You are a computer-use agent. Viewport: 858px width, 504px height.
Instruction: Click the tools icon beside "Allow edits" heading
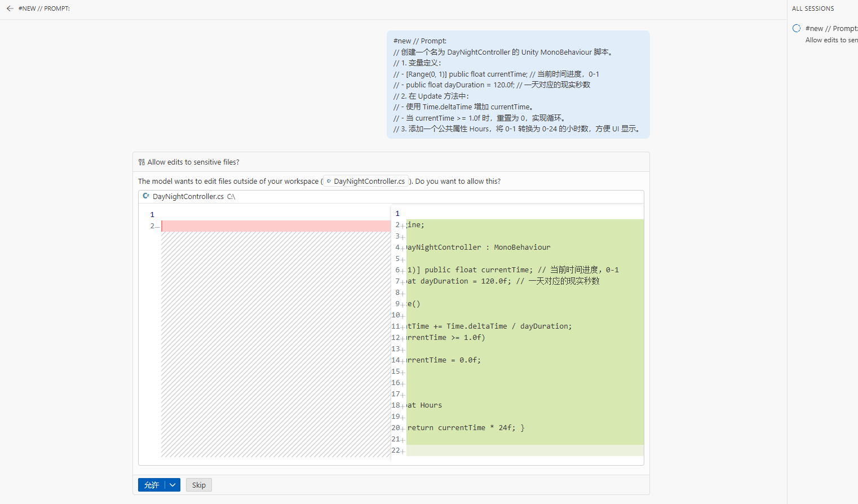(141, 162)
